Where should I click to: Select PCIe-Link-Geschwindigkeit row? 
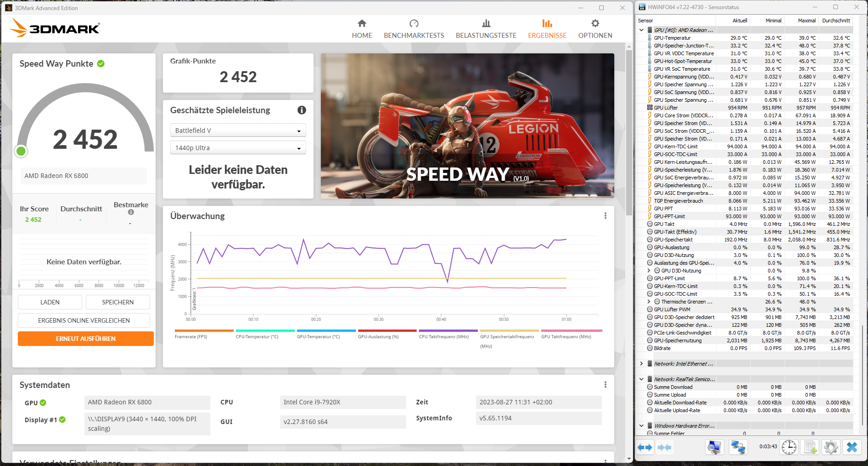tap(744, 333)
